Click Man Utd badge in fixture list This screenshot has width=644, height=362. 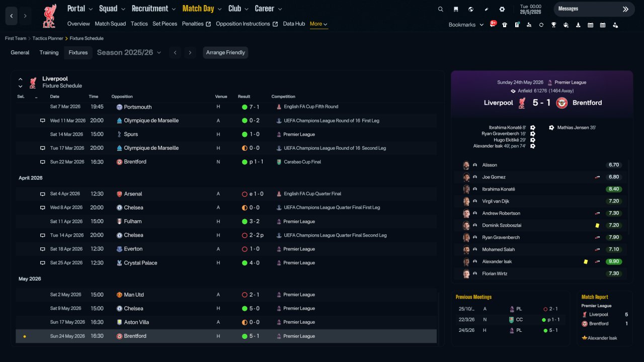(x=119, y=295)
